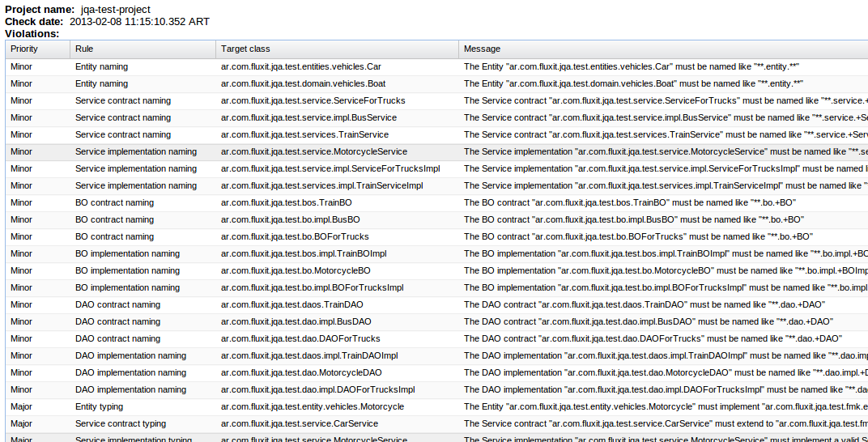The image size is (868, 442).
Task: Click message about DAOForTrucks contract naming
Action: [653, 338]
